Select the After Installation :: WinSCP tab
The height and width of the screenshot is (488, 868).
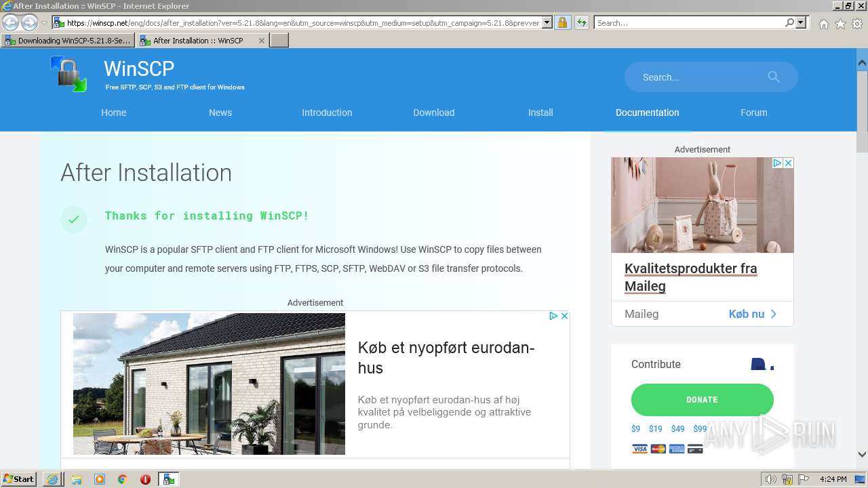coord(197,41)
